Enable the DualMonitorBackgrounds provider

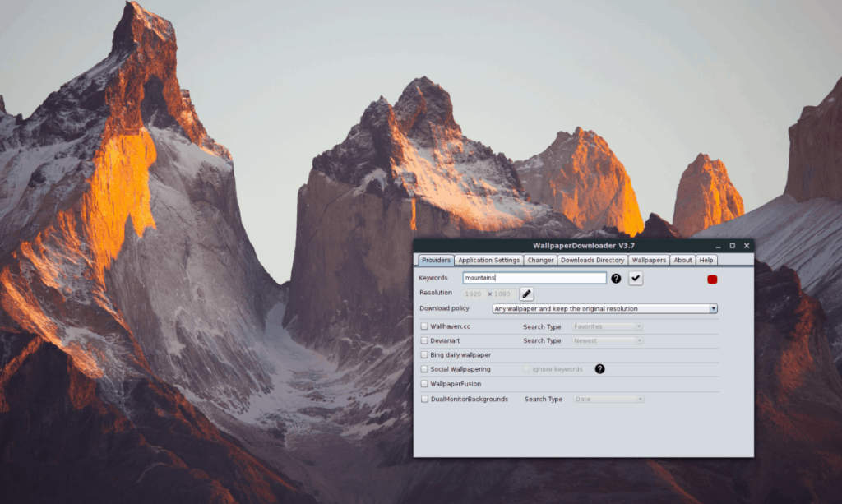click(425, 399)
